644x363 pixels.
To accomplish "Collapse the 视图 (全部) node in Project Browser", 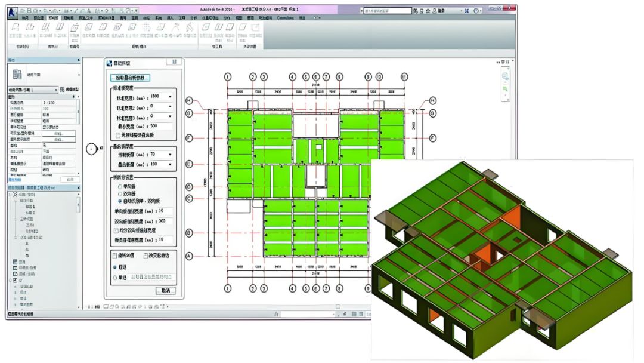I will (x=11, y=195).
